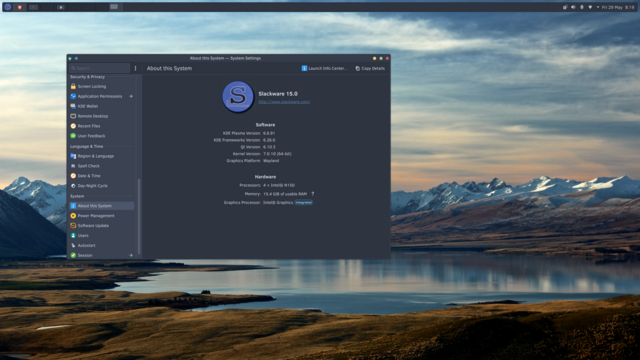Toggle pin window on all desktops
The height and width of the screenshot is (360, 640).
[x=76, y=58]
